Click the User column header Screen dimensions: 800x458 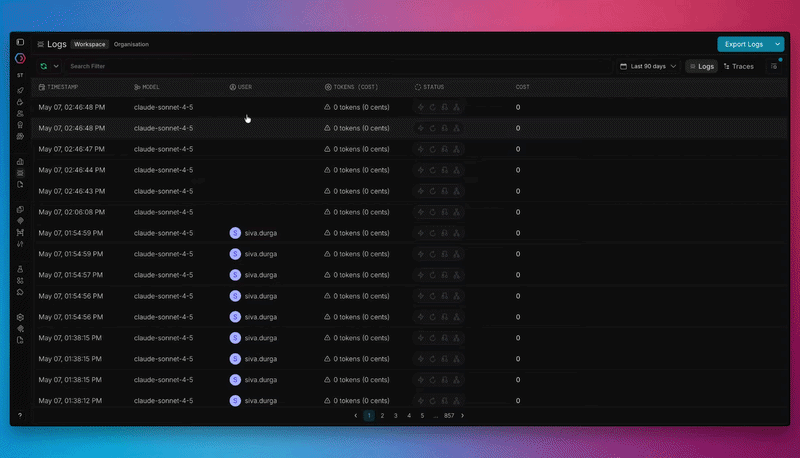click(241, 87)
